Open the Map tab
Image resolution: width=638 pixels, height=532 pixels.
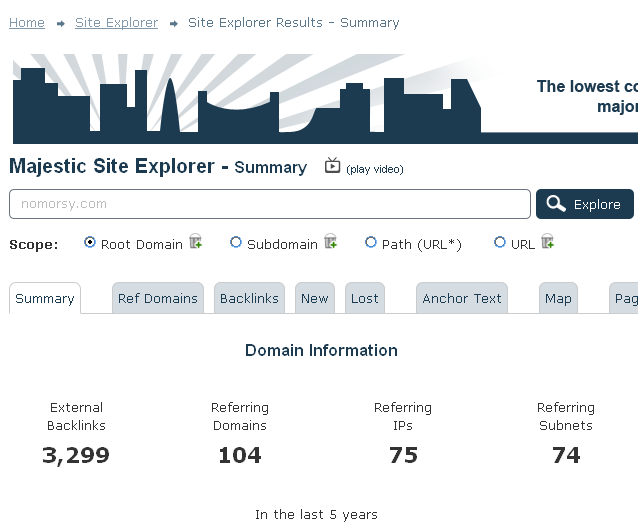(x=558, y=298)
